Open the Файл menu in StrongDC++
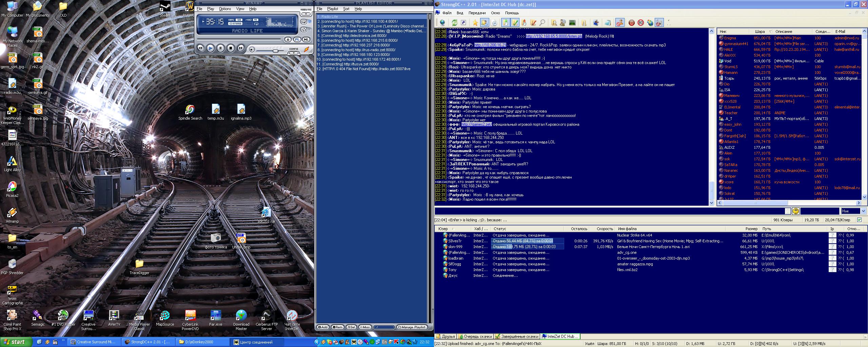Screen dimensions: 868x347 (x=447, y=13)
